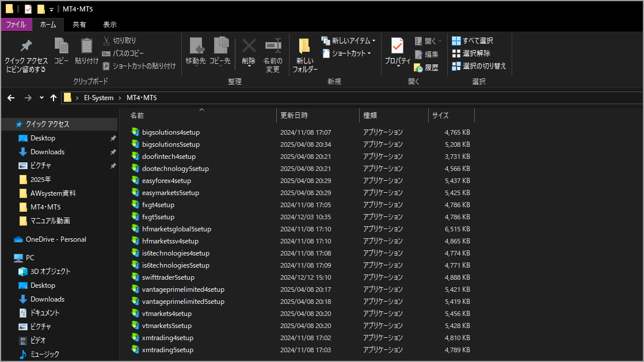644x362 pixels.
Task: Select the swifttrader5setup file icon
Action: (x=135, y=277)
